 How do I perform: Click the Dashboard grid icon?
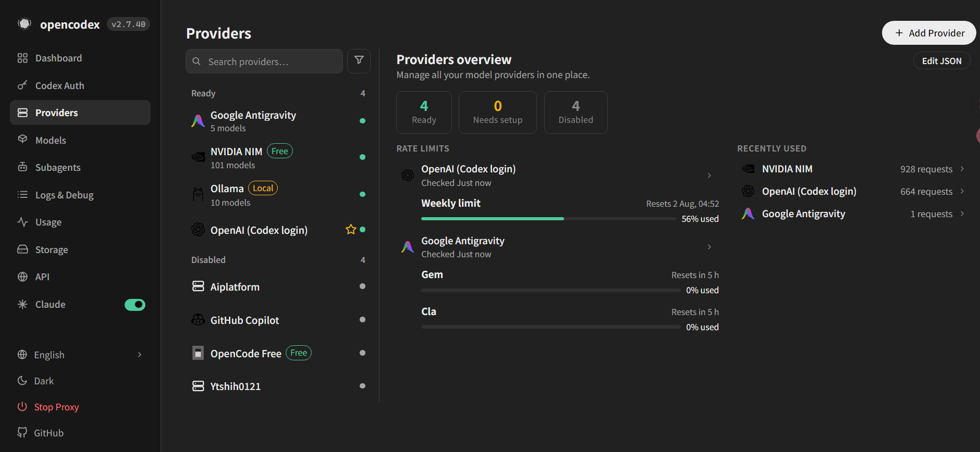(x=22, y=58)
